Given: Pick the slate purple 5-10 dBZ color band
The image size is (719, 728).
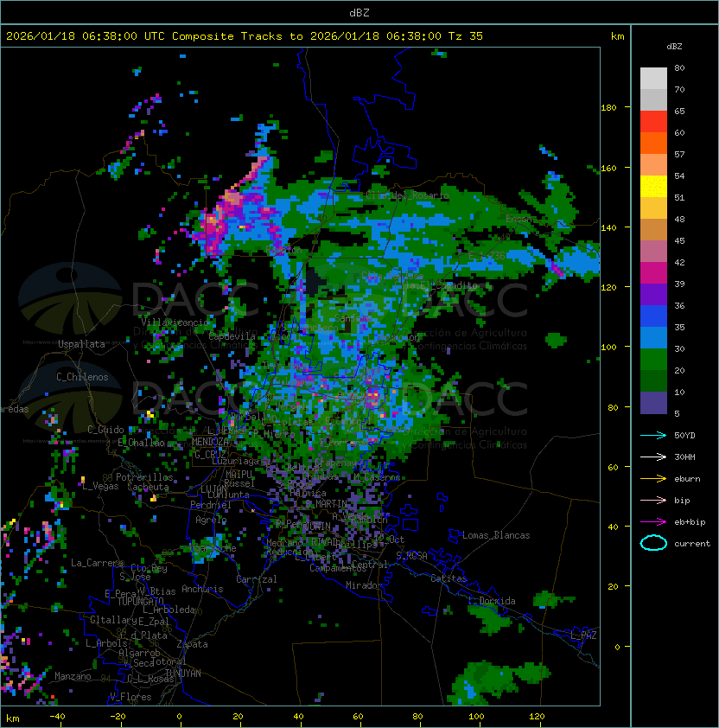Looking at the screenshot, I should [653, 402].
